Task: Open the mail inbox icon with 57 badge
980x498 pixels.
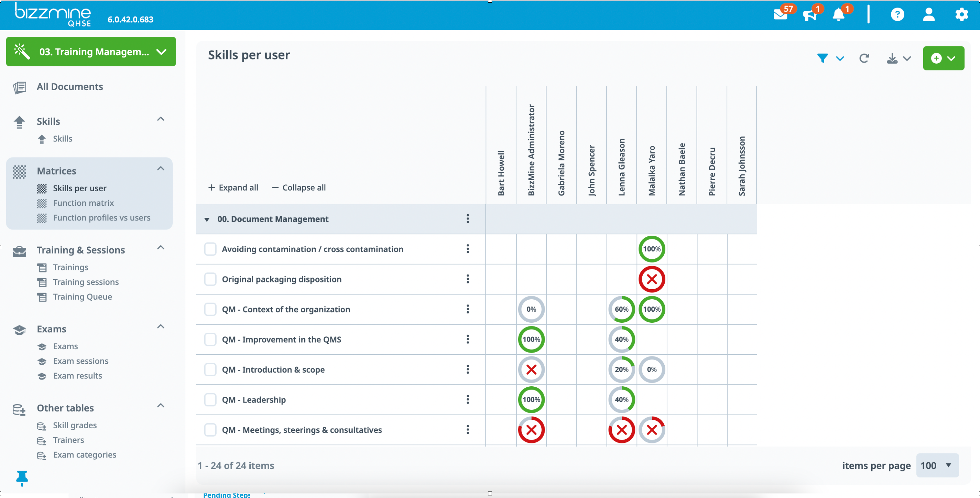Action: click(780, 15)
